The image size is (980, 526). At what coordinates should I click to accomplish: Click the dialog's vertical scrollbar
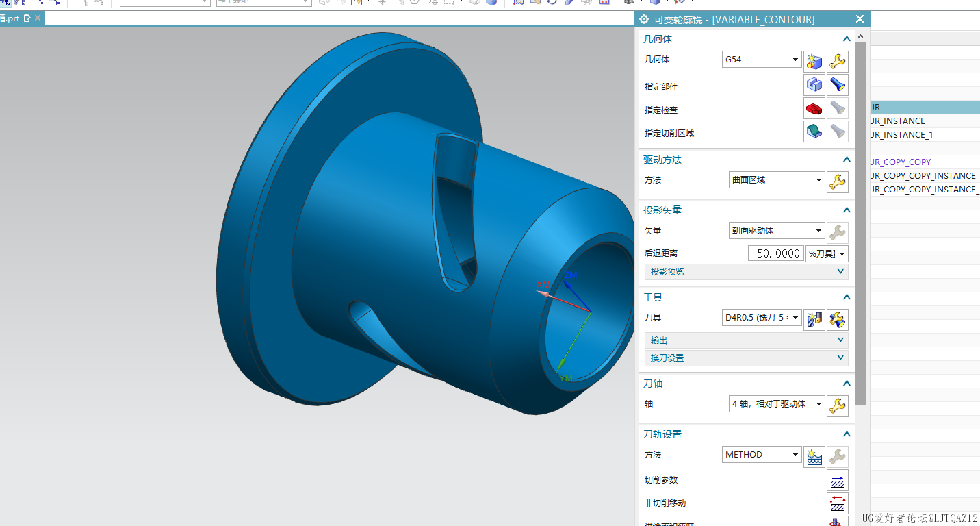pyautogui.click(x=860, y=223)
